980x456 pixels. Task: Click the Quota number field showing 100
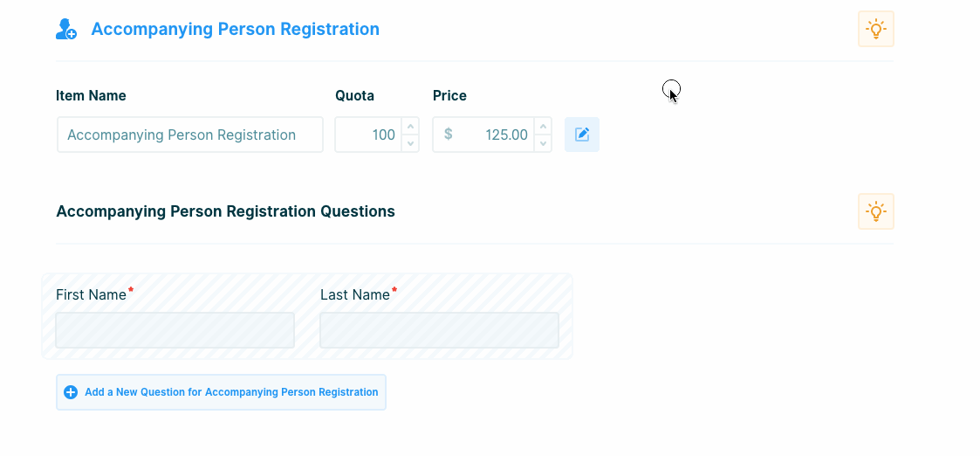pyautogui.click(x=368, y=135)
